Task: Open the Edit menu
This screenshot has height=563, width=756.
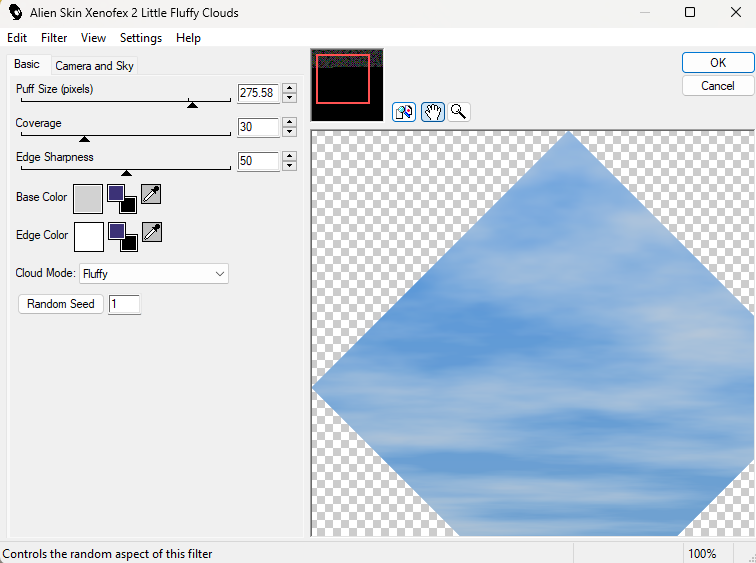Action: (17, 38)
